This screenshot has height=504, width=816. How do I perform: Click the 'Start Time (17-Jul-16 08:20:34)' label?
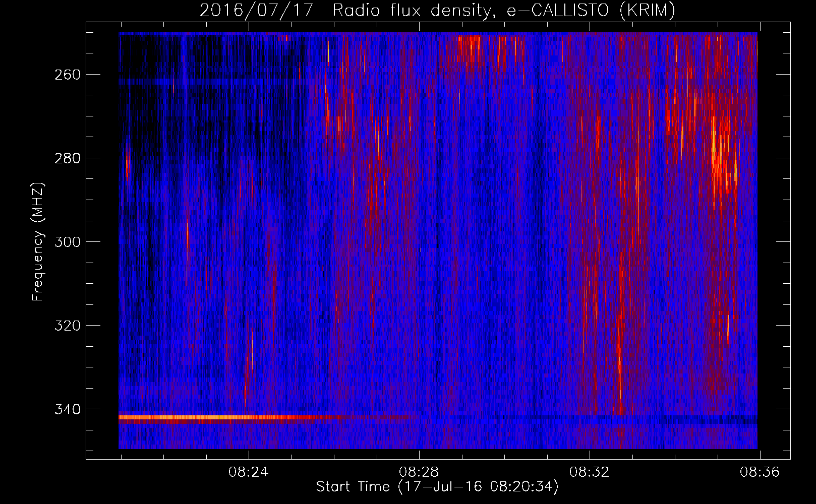pos(437,487)
